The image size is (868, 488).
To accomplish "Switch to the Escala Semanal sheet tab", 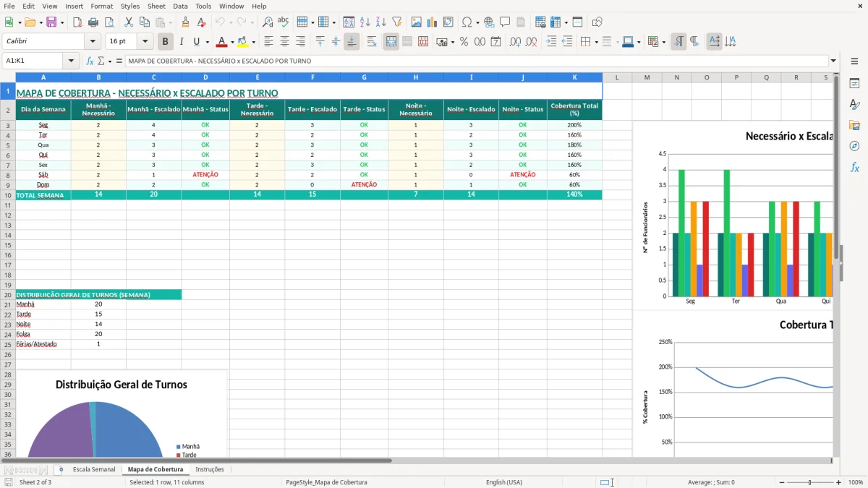I will pyautogui.click(x=94, y=469).
